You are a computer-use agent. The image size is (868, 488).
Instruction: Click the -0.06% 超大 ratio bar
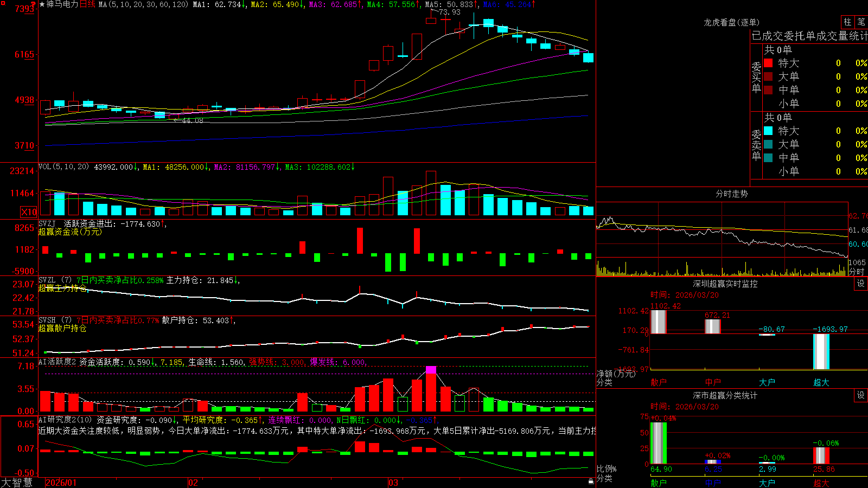[821, 455]
